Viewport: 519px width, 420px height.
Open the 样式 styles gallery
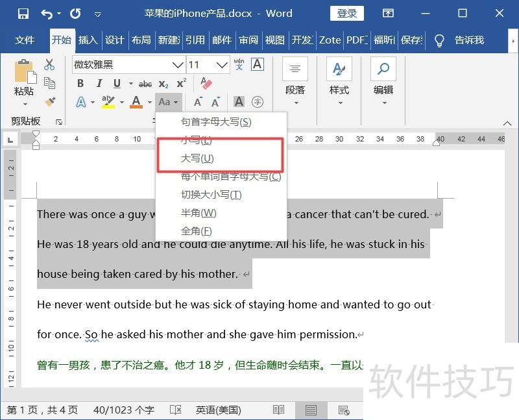click(x=339, y=82)
